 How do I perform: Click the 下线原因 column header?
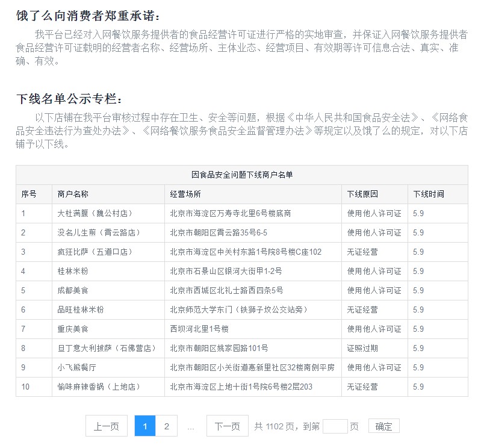coord(362,194)
